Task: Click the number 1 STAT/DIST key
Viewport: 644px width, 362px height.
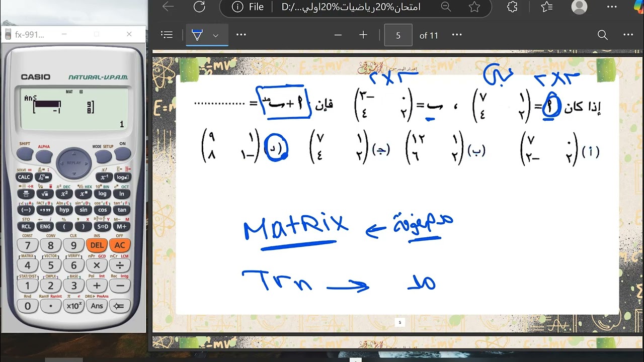Action: (28, 286)
